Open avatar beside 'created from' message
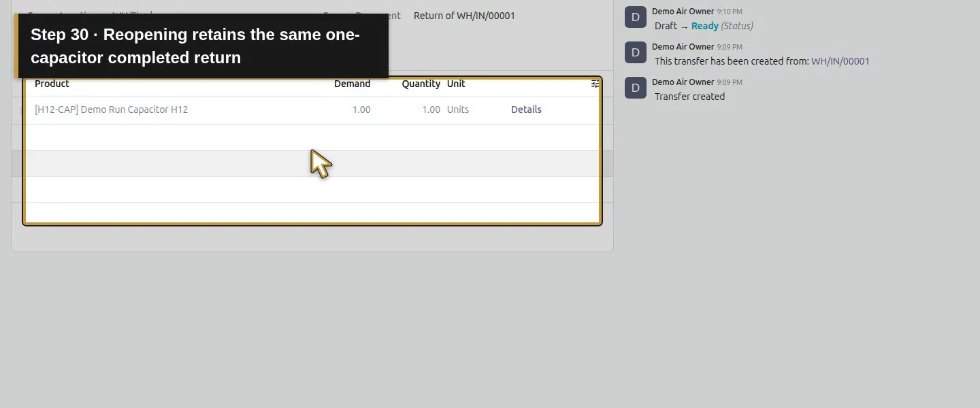 (x=636, y=52)
